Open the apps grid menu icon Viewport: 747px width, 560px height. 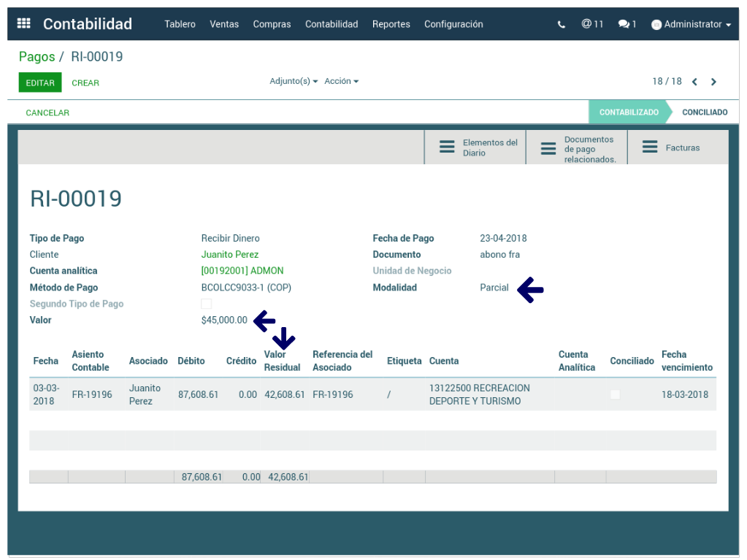tap(23, 24)
